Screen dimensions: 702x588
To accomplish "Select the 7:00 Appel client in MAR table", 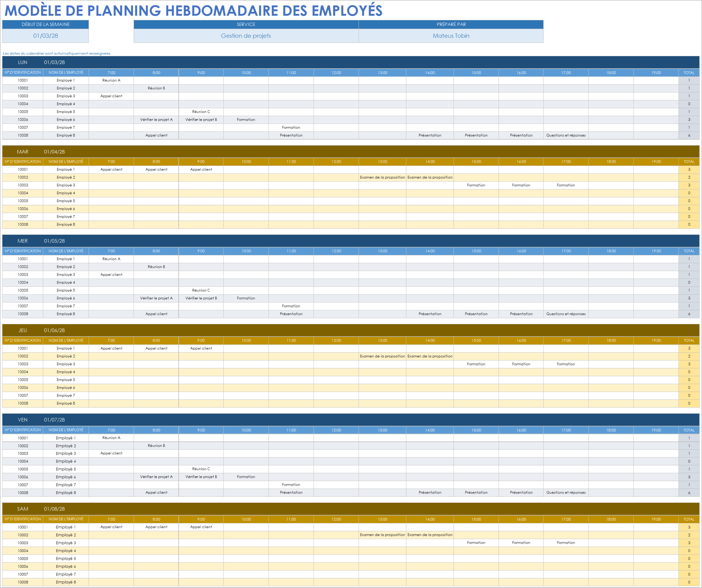I will pos(111,170).
